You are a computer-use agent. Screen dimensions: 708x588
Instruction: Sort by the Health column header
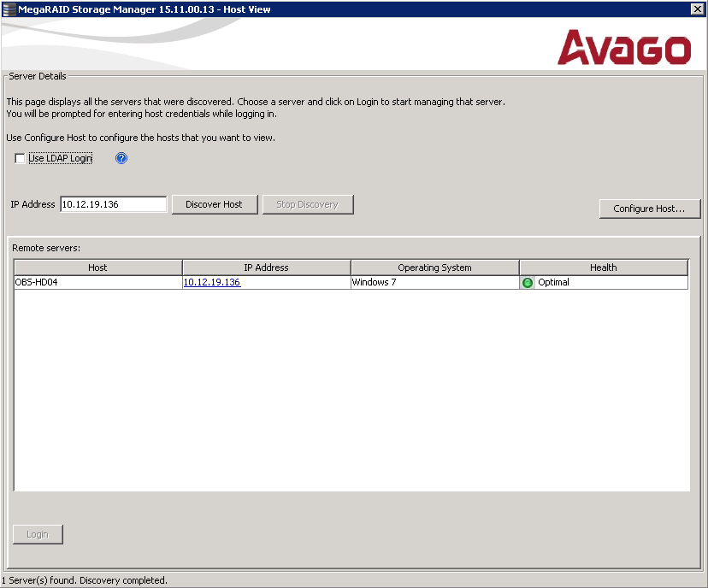click(604, 268)
